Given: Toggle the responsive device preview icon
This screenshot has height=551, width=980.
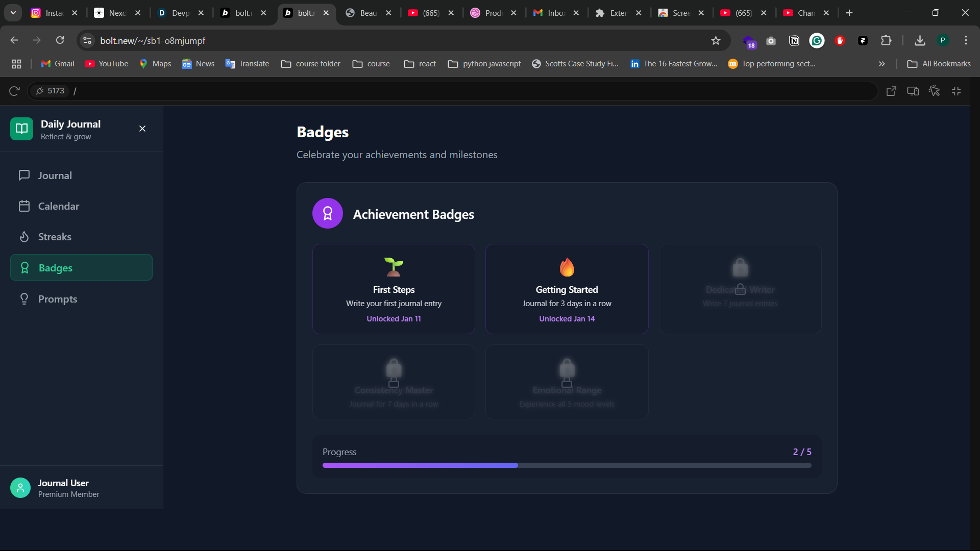Looking at the screenshot, I should click(913, 91).
